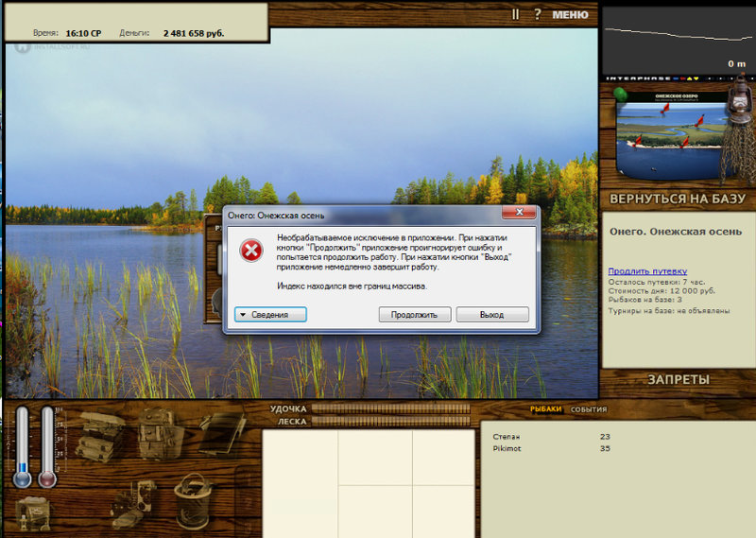Viewport: 756px width, 538px height.
Task: Select angler Степан in the list
Action: [x=507, y=437]
